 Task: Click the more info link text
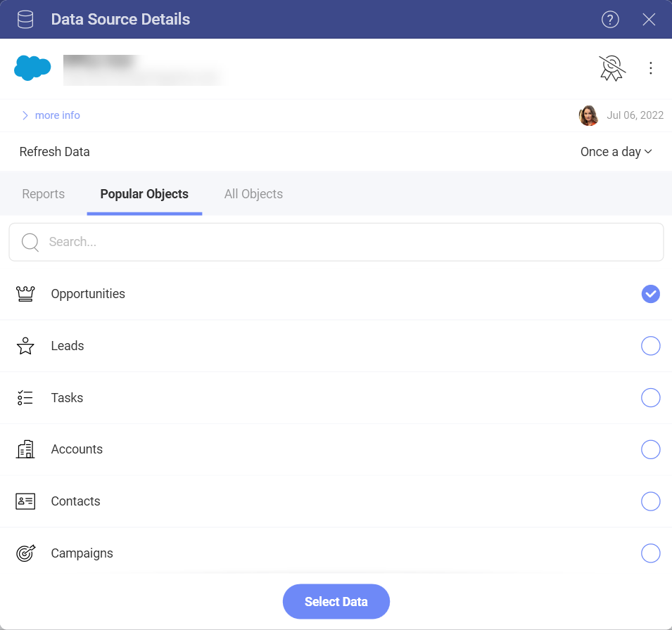click(x=58, y=115)
